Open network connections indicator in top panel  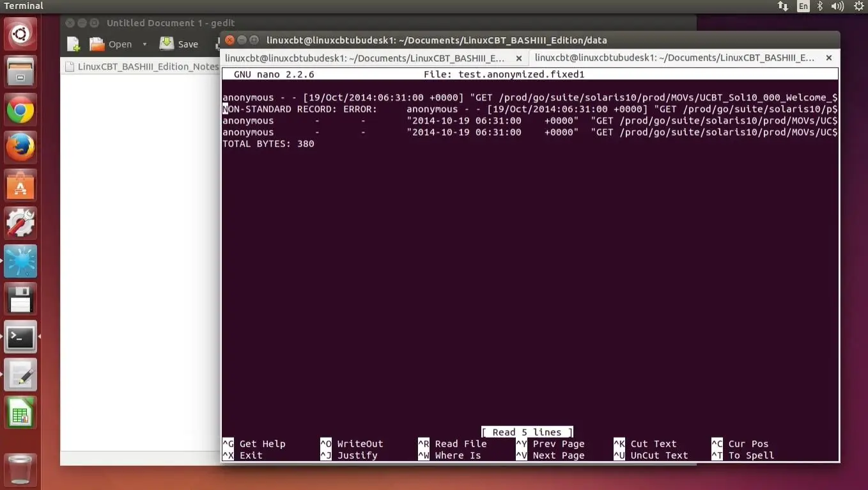click(x=783, y=6)
